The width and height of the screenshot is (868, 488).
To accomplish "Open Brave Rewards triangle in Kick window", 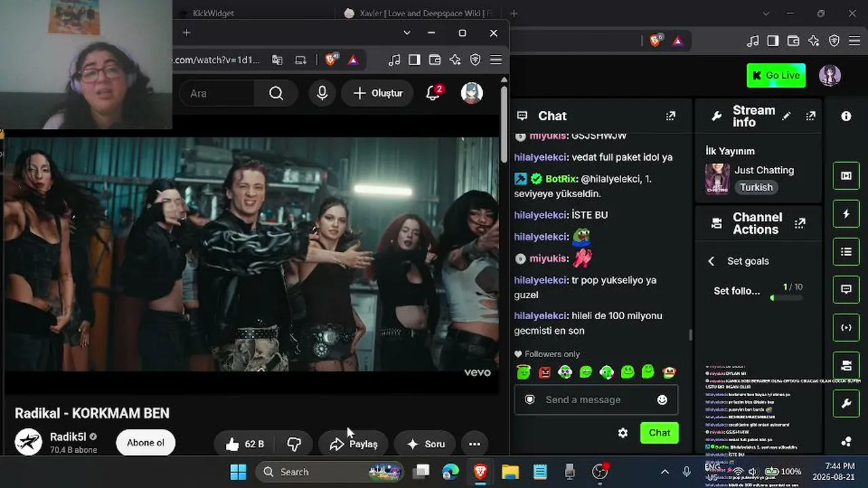I will (x=677, y=41).
